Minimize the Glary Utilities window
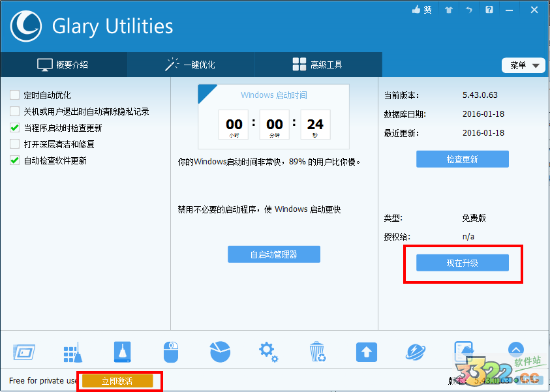Viewport: 550px width, 392px height. [x=510, y=10]
